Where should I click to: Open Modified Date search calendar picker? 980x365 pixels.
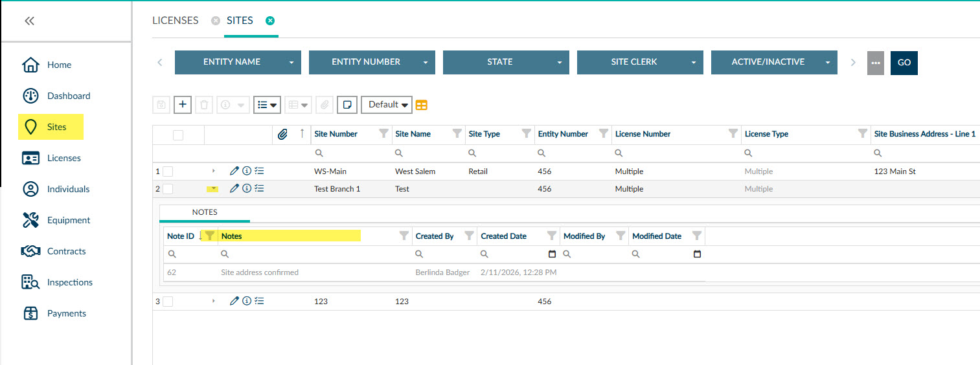tap(697, 254)
